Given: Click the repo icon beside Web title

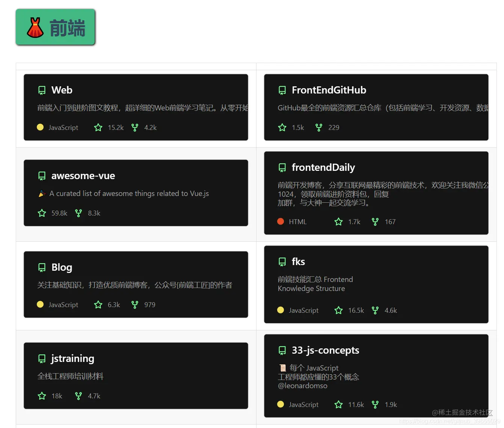Looking at the screenshot, I should (x=42, y=90).
